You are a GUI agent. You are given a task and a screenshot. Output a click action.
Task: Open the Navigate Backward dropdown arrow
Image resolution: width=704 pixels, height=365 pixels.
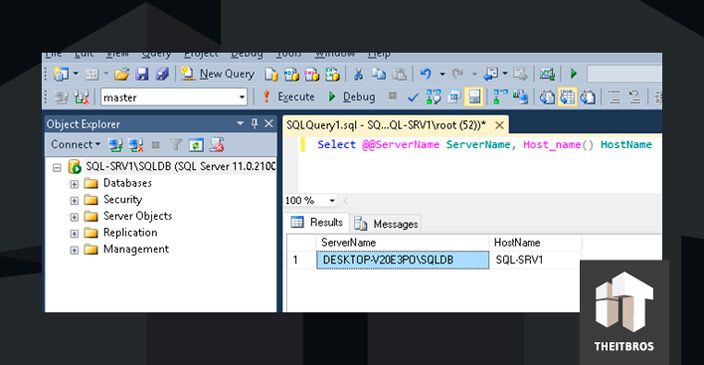pos(505,74)
